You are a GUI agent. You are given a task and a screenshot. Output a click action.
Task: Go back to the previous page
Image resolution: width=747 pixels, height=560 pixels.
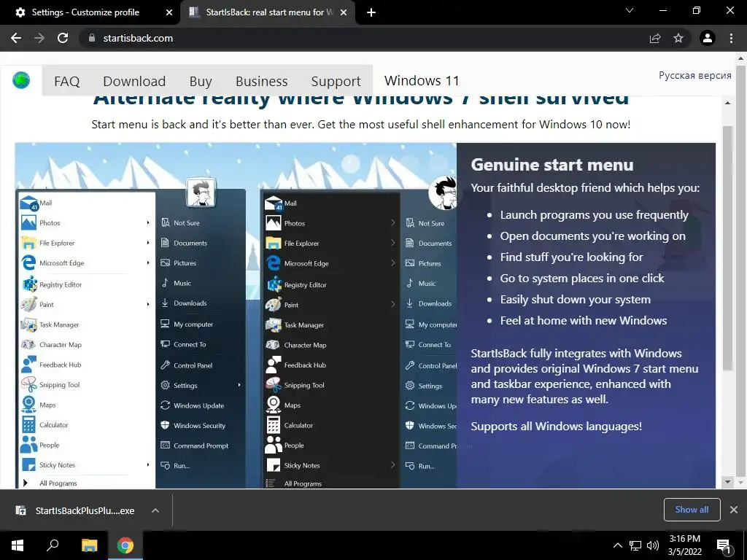(16, 38)
